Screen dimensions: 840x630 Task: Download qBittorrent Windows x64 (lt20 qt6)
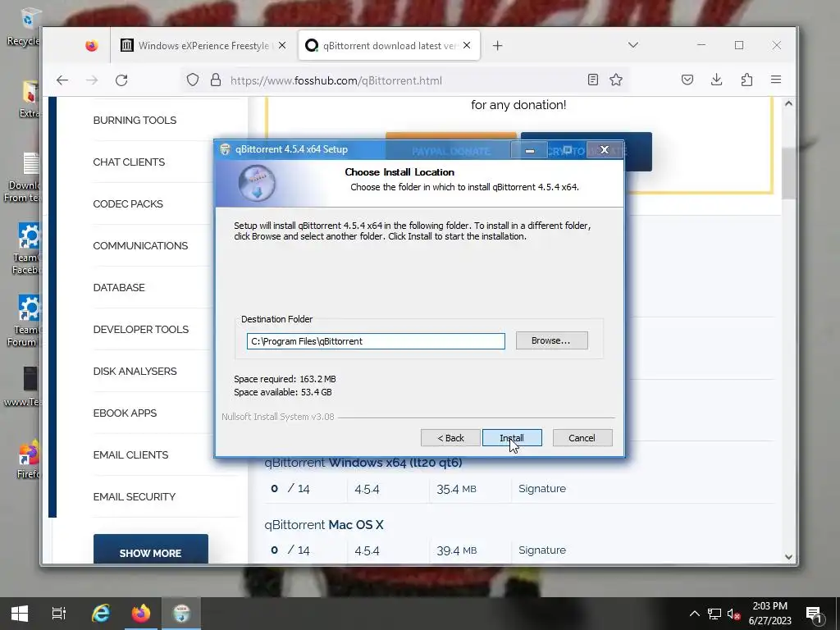[x=363, y=462]
